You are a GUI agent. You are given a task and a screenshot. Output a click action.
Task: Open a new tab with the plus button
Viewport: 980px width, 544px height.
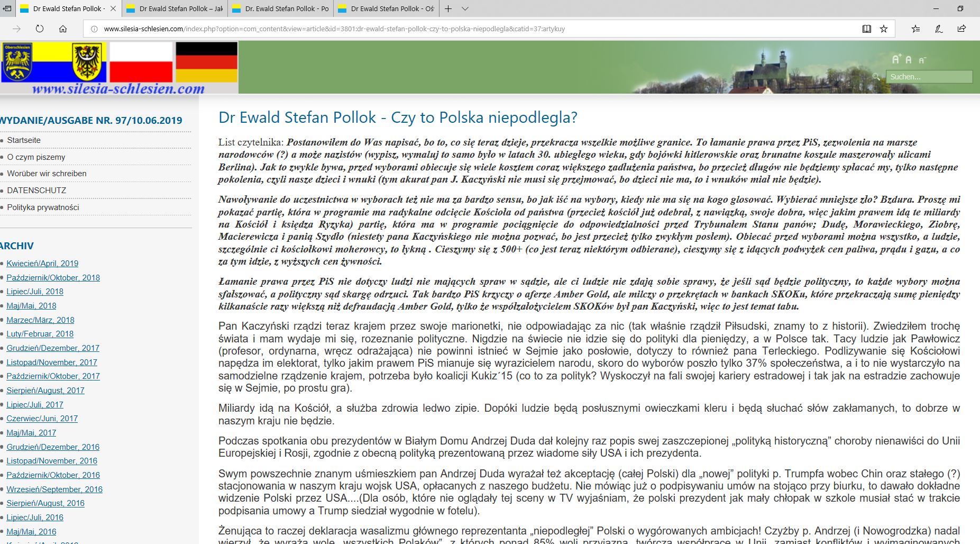point(448,8)
